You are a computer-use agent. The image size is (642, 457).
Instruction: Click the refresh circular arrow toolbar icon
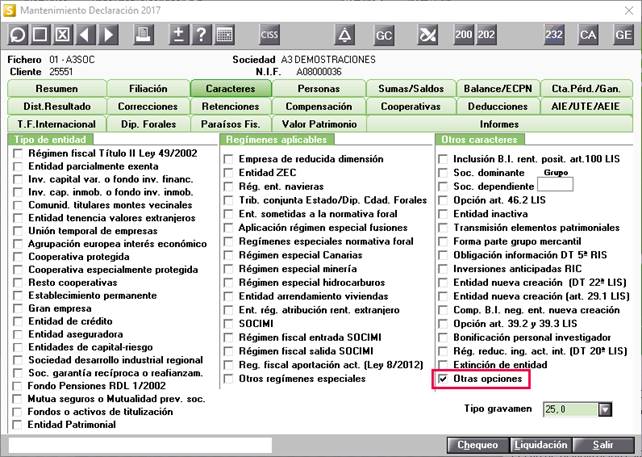(18, 35)
